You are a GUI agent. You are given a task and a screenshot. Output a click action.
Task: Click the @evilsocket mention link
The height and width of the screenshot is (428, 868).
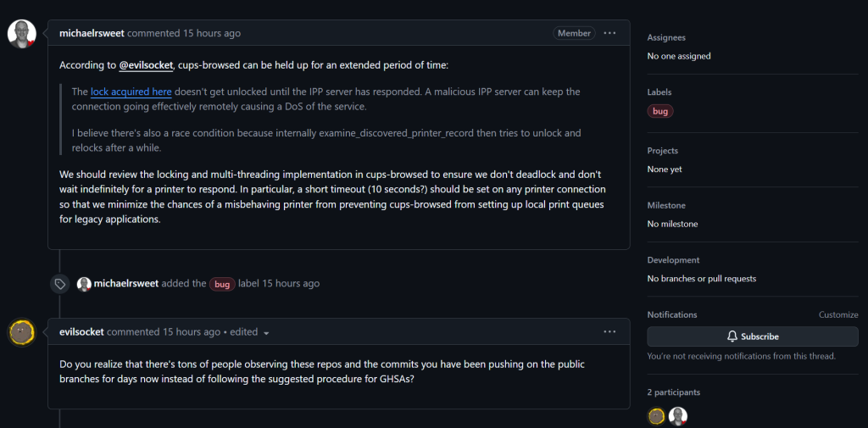click(146, 65)
